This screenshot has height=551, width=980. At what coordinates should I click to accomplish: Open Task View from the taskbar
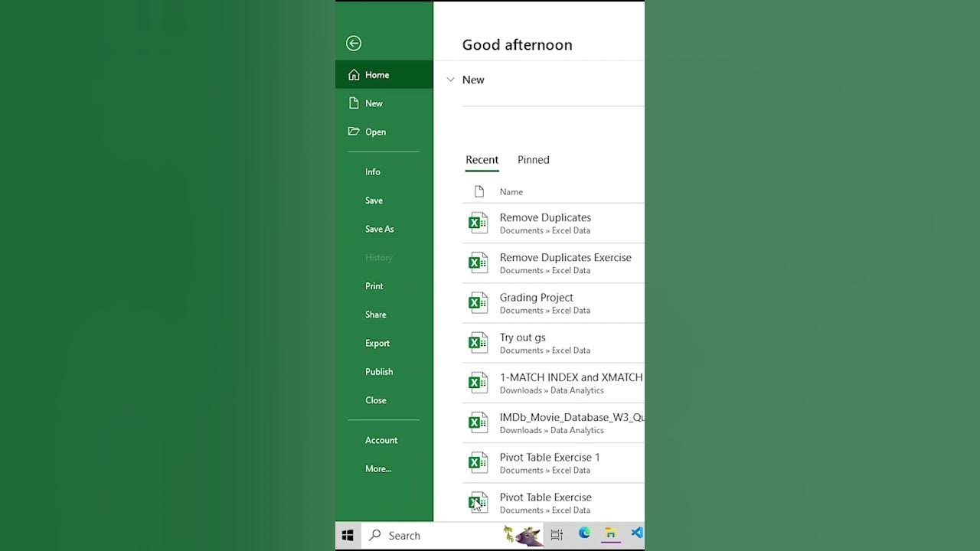557,535
